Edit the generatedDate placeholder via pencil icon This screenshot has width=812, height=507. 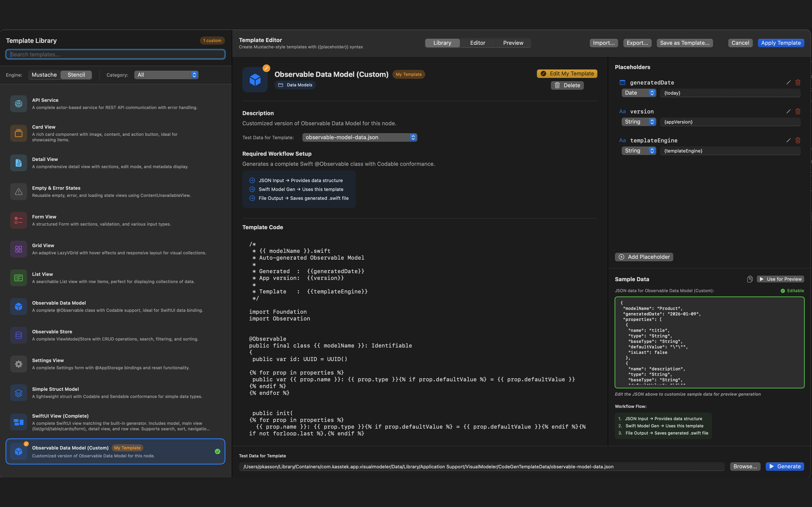[788, 82]
